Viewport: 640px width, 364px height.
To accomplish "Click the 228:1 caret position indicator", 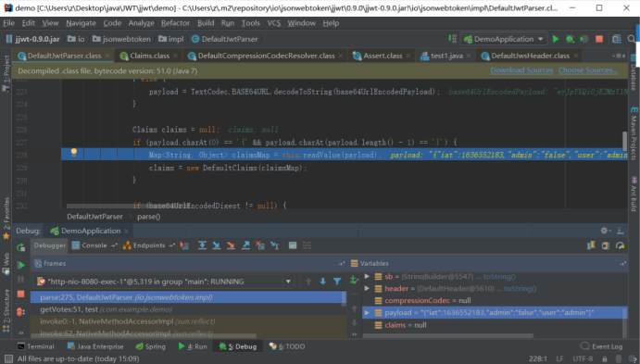I will 538,358.
